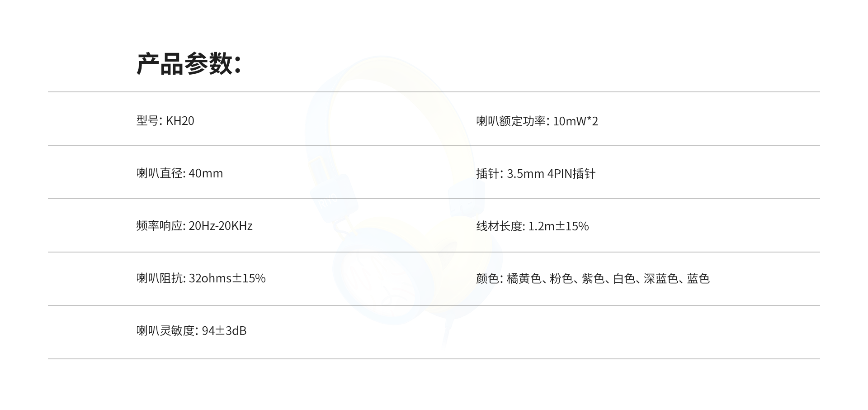The width and height of the screenshot is (868, 410).
Task: Click the 插针: 3.5mm 4PIN插针 spec
Action: point(536,174)
